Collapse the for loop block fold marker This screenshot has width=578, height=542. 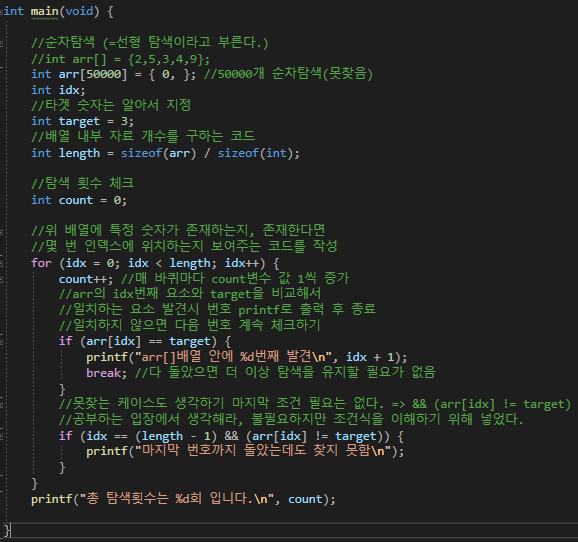coord(1,264)
